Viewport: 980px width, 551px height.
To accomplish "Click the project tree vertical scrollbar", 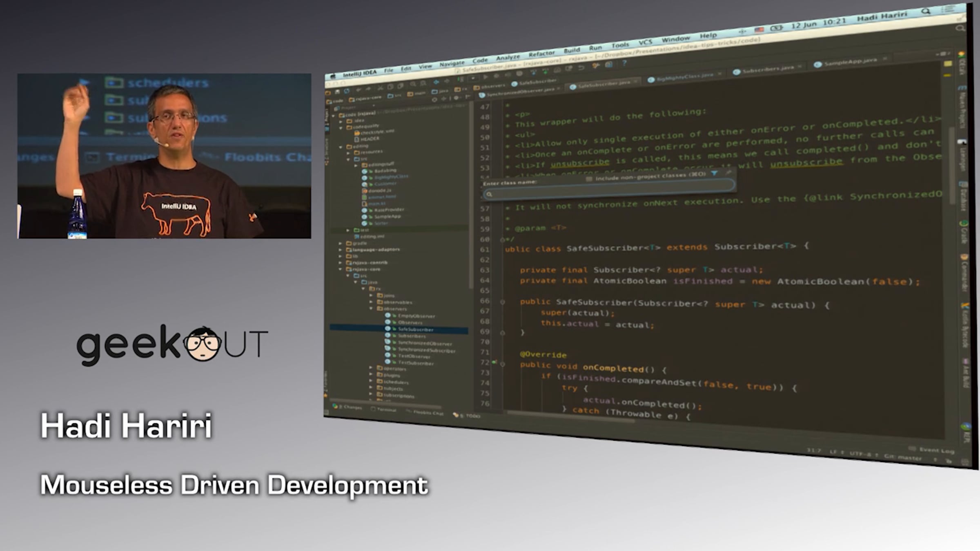I will click(470, 196).
